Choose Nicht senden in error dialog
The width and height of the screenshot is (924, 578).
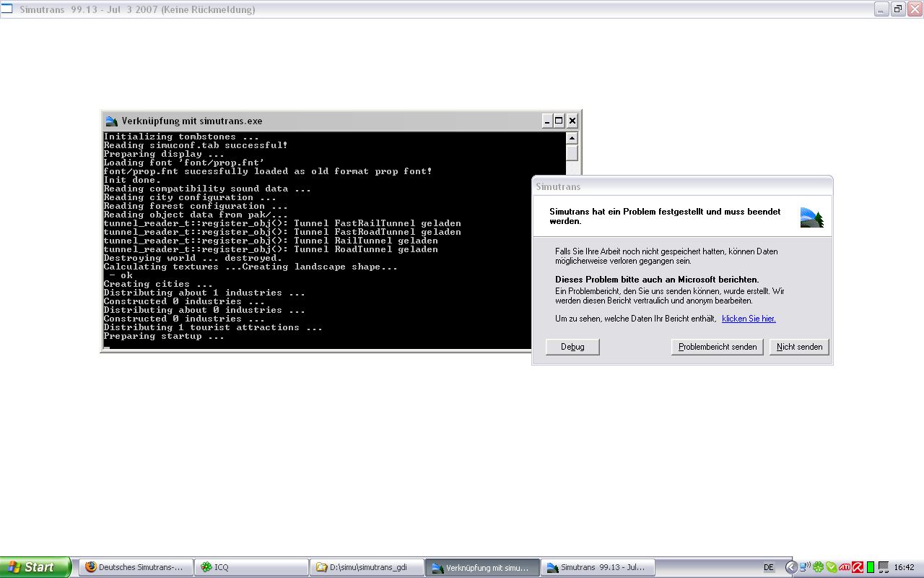[799, 347]
